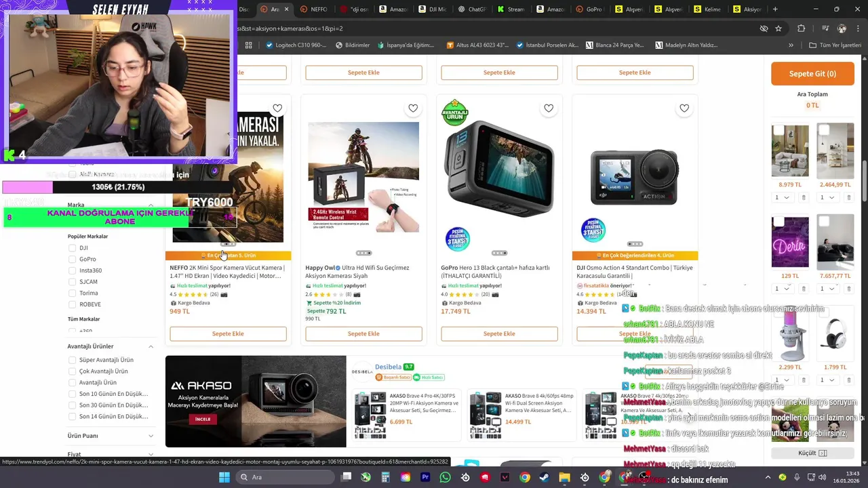Open a new browser tab with plus
Image resolution: width=868 pixels, height=488 pixels.
point(775,9)
